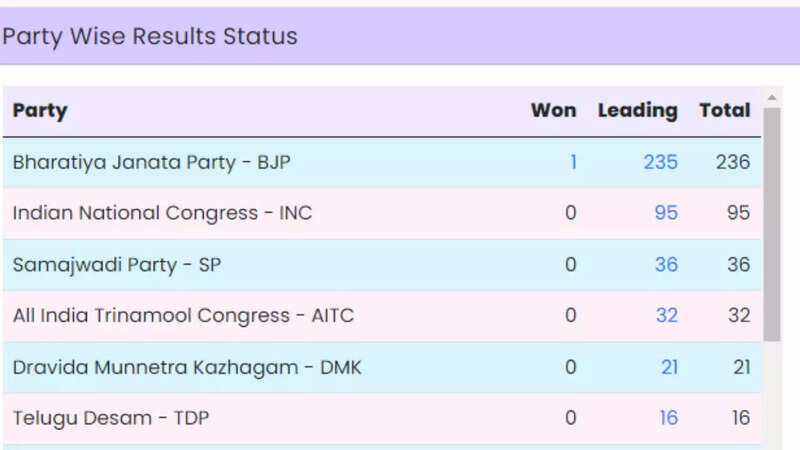Select the Bharatiya Janata Party - BJP row name
This screenshot has height=450, width=800.
[x=151, y=162]
